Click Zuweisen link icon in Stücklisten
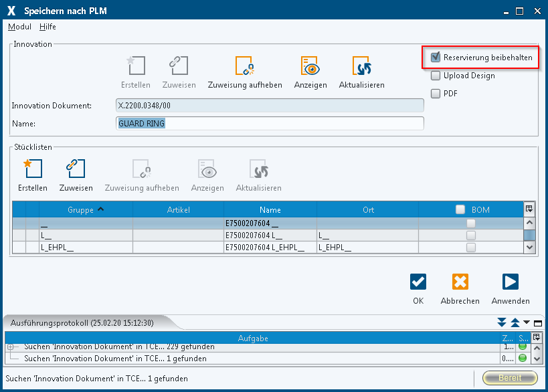 76,169
